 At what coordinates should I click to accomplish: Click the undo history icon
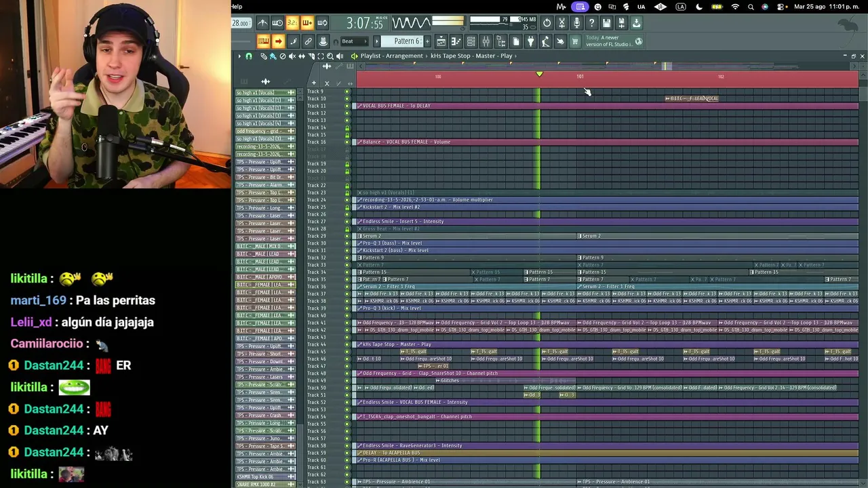547,23
